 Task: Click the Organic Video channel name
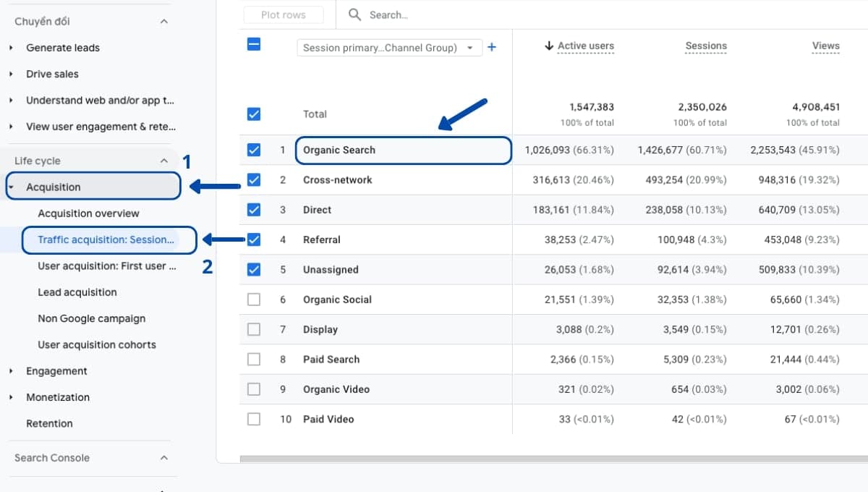(336, 389)
